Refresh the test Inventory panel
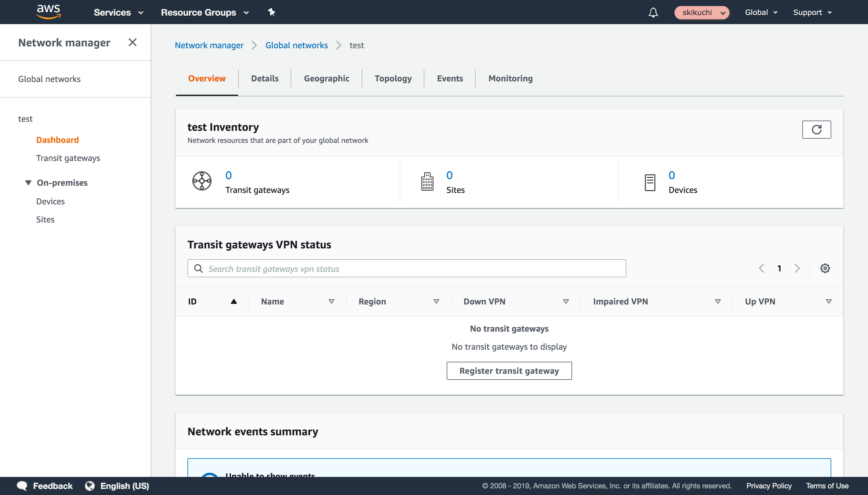Image resolution: width=868 pixels, height=495 pixels. pyautogui.click(x=816, y=130)
